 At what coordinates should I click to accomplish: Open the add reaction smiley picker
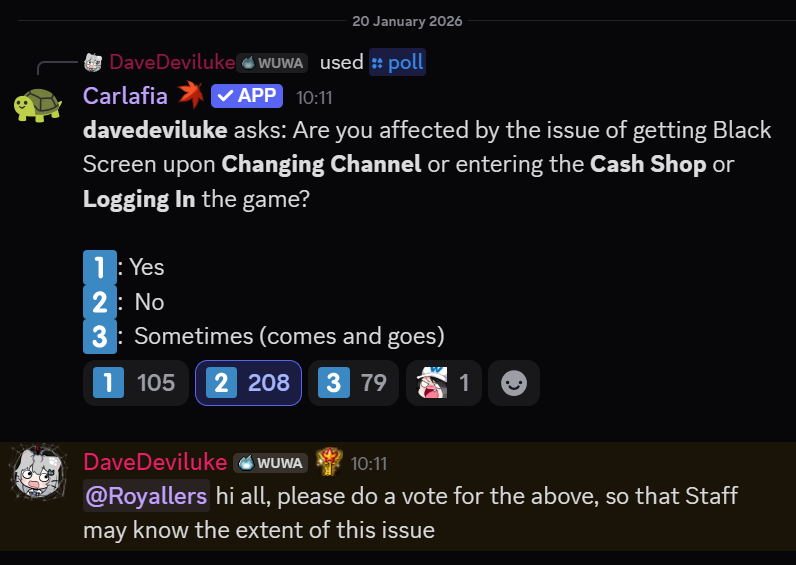pyautogui.click(x=514, y=383)
